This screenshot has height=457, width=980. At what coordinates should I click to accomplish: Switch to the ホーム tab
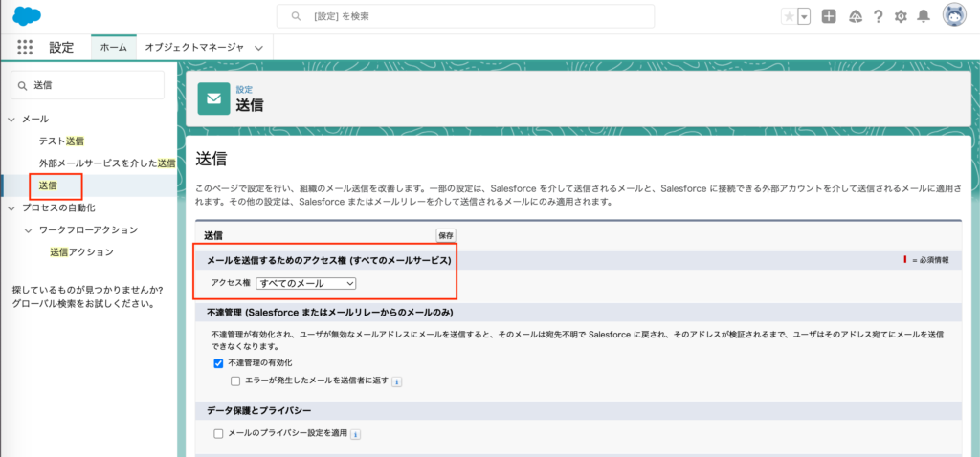(x=113, y=47)
